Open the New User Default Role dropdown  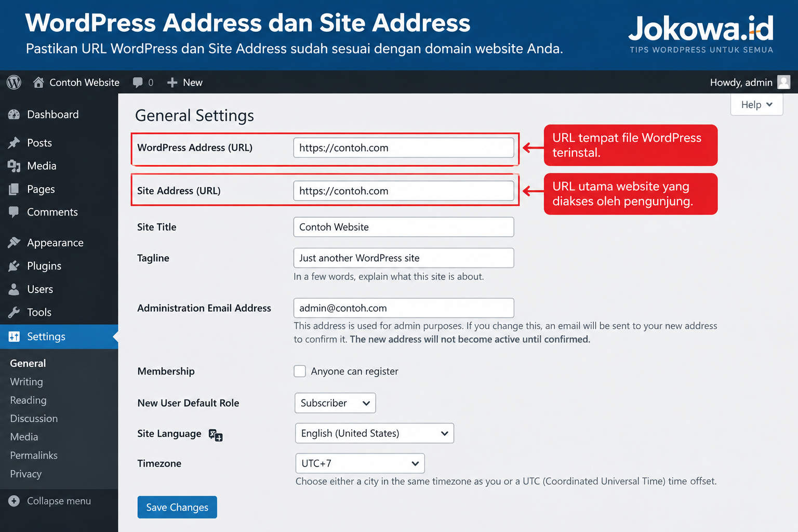click(335, 403)
